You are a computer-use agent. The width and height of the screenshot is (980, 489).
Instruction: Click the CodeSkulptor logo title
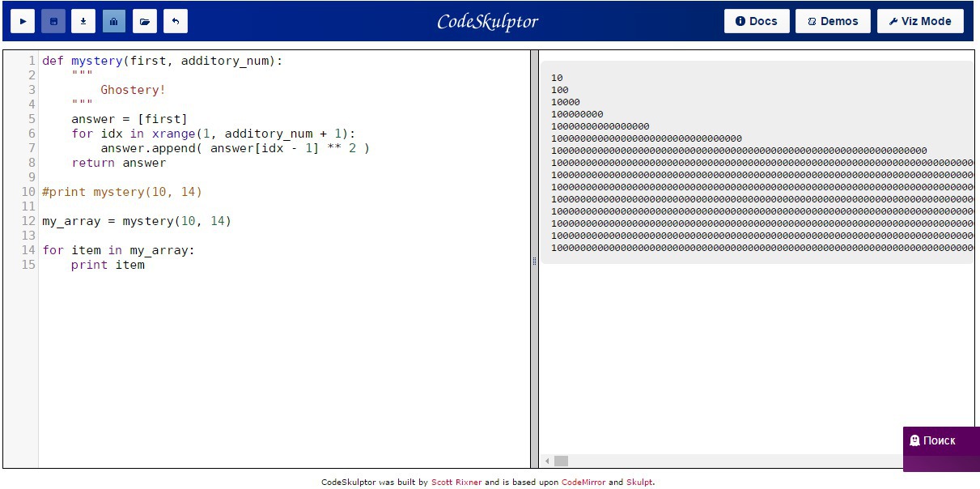pos(487,22)
